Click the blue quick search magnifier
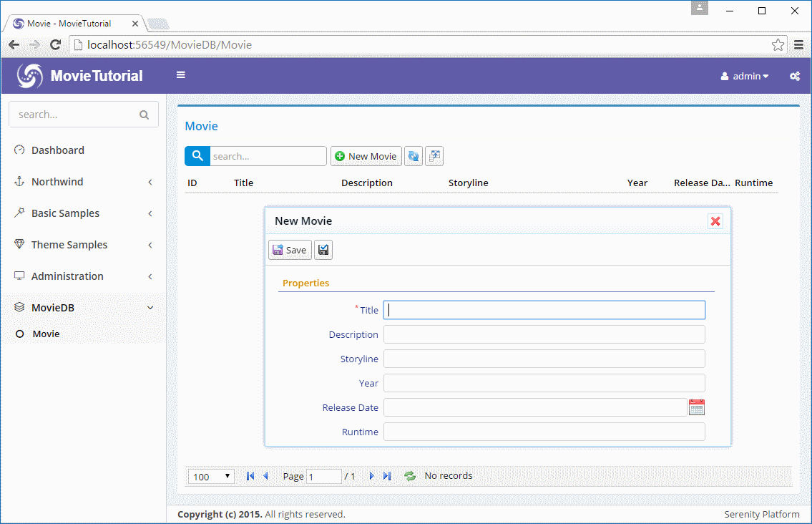 coord(197,156)
